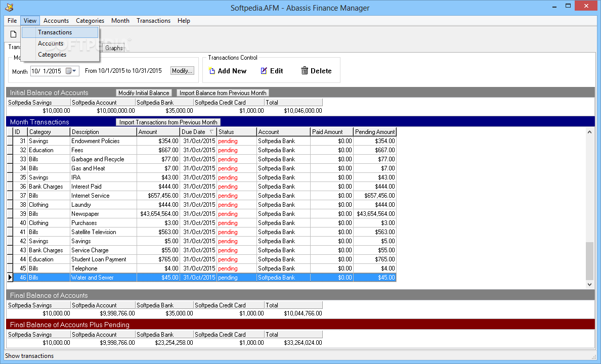The height and width of the screenshot is (364, 601).
Task: Choose Categories in the View dropdown
Action: click(60, 55)
